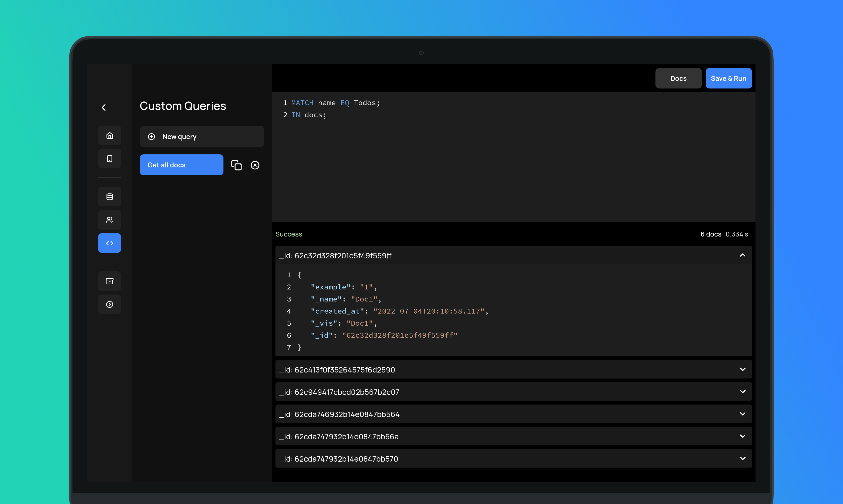The height and width of the screenshot is (504, 843).
Task: Click the "created_at" JSON line
Action: pyautogui.click(x=399, y=311)
